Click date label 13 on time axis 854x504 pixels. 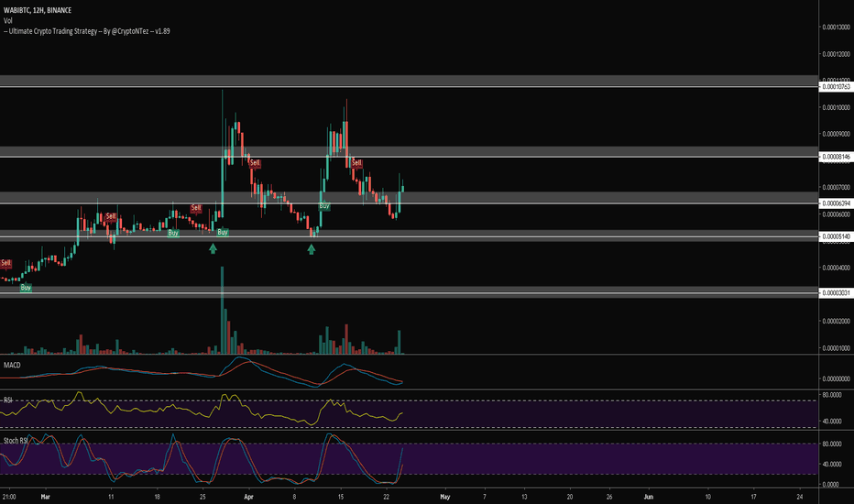[524, 497]
